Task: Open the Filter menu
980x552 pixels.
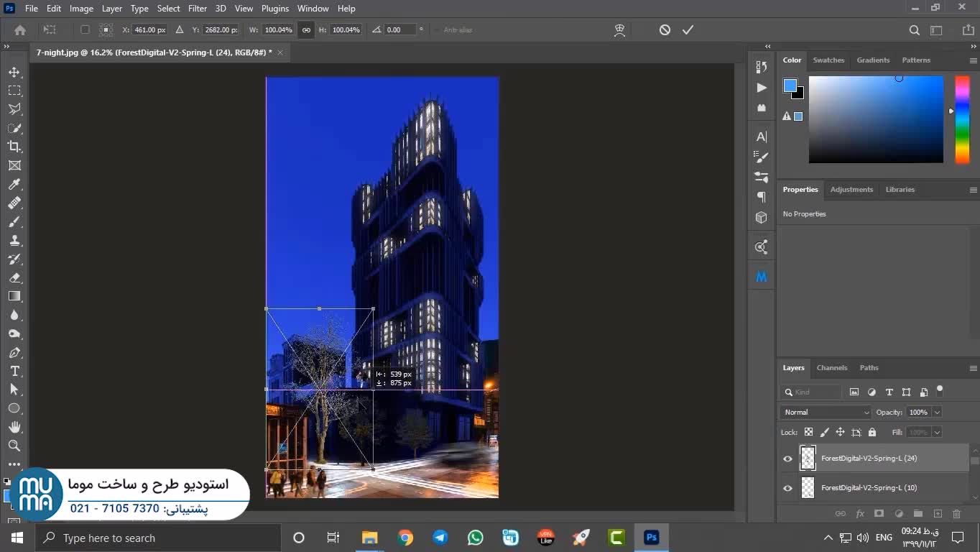Action: pos(197,9)
